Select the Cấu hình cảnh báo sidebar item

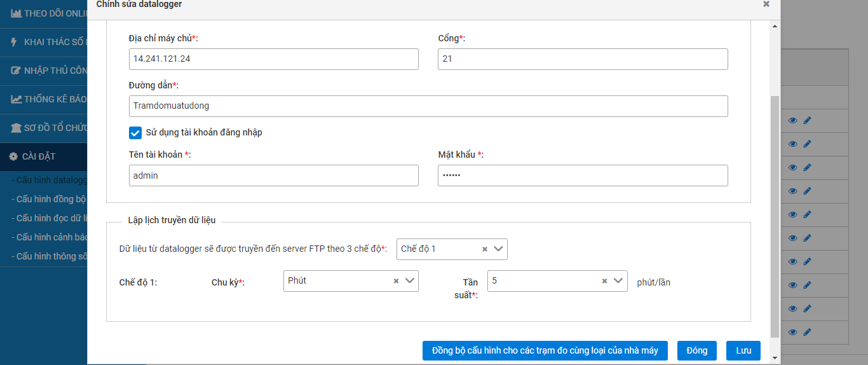point(50,237)
